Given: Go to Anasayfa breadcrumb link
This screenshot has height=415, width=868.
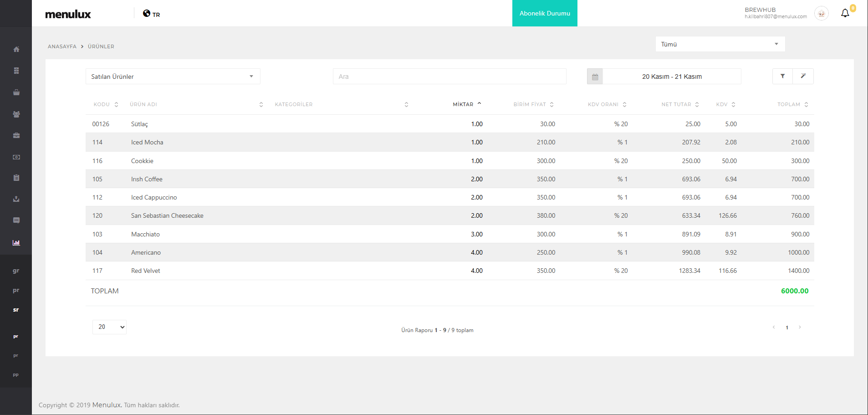Looking at the screenshot, I should tap(62, 46).
